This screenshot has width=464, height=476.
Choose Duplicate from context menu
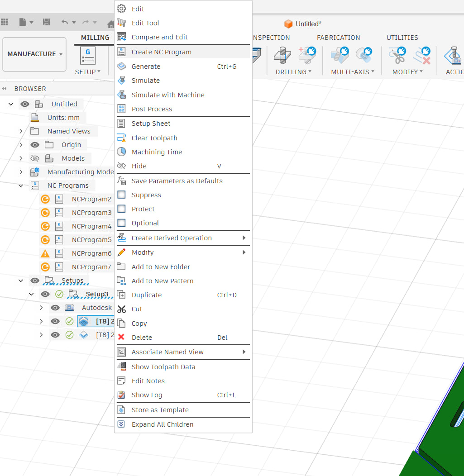(183, 295)
